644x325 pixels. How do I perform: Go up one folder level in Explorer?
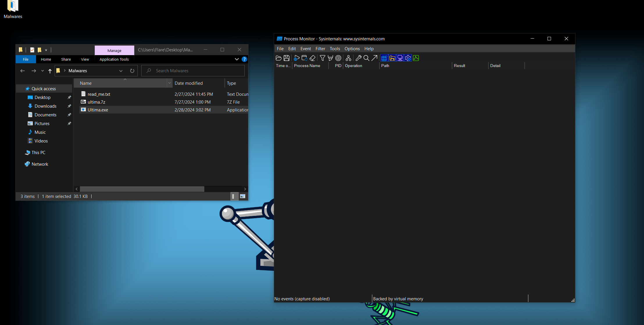coord(50,71)
